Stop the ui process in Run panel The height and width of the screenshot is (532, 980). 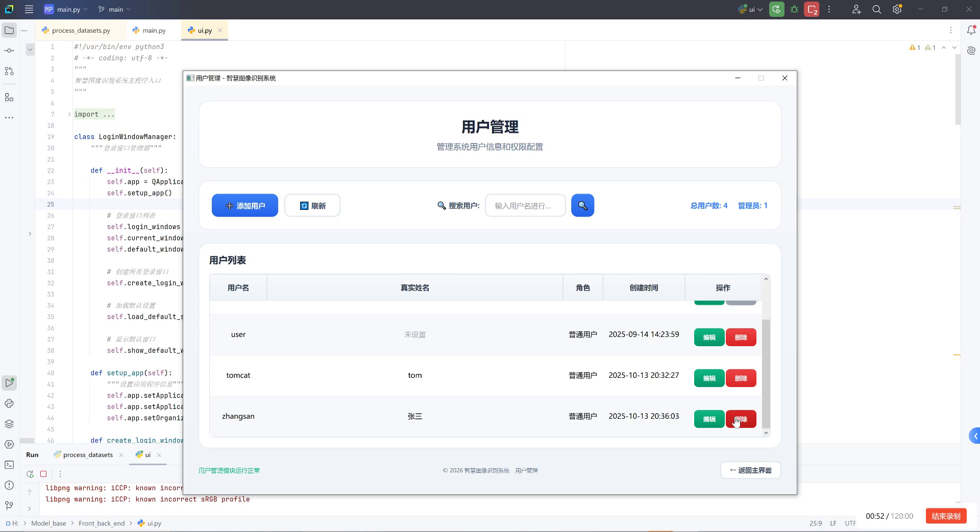tap(43, 474)
